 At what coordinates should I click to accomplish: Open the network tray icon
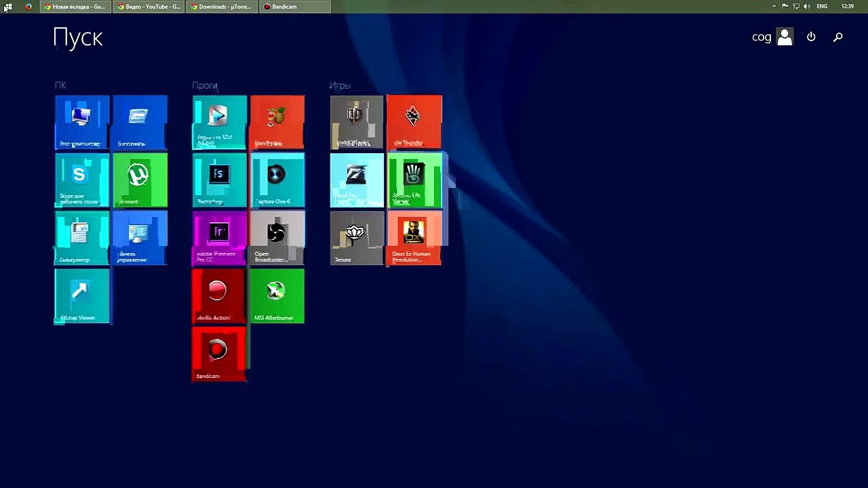796,7
